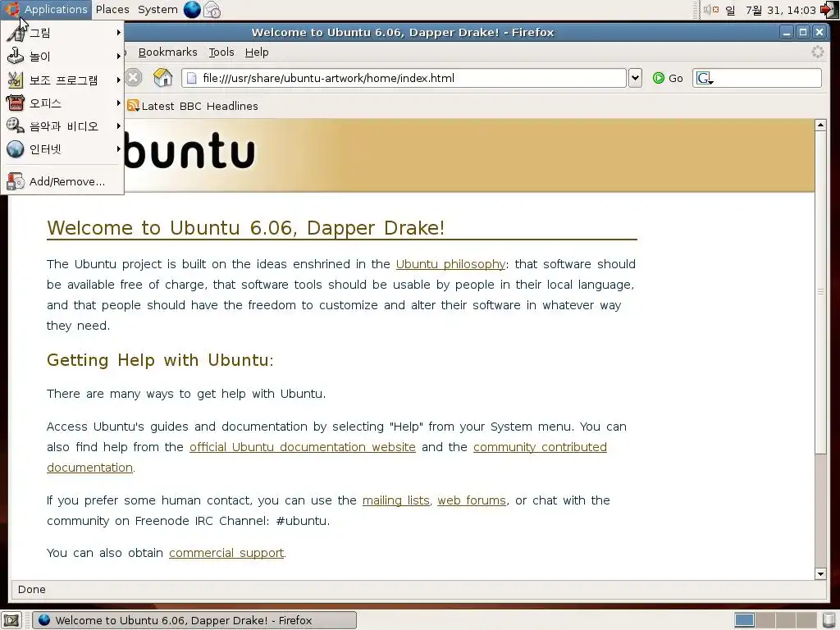
Task: Open the 인터넷 internet submenu
Action: 62,149
